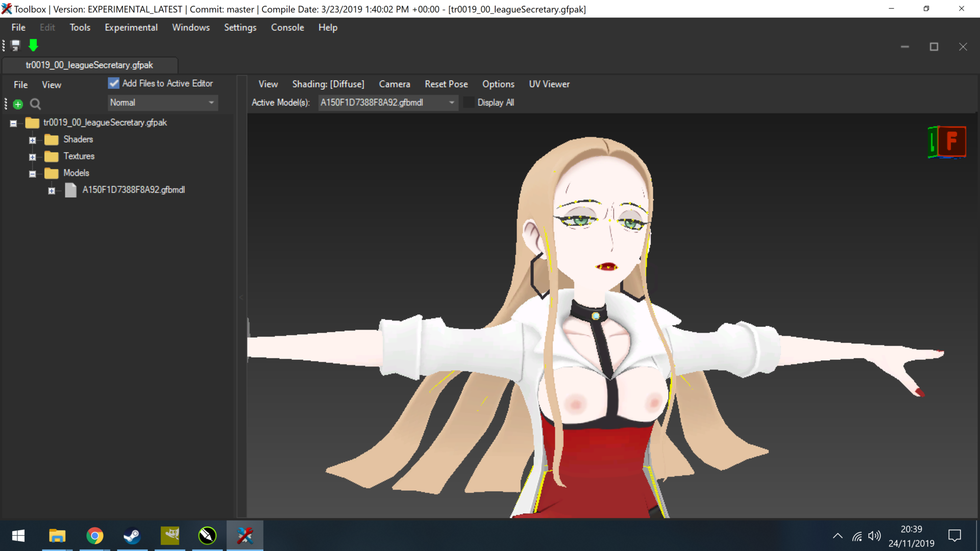Open the Windows menu
This screenshot has width=980, height=551.
point(191,28)
